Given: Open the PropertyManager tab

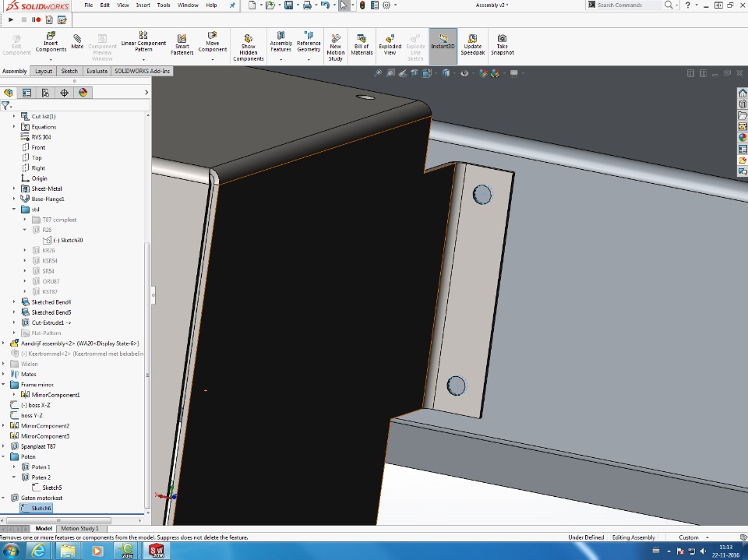Looking at the screenshot, I should [26, 93].
